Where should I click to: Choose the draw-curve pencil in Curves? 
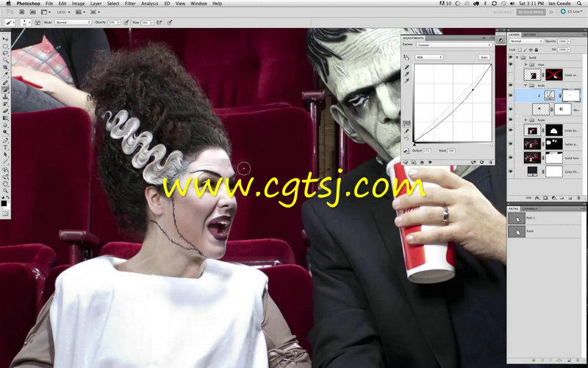[406, 131]
